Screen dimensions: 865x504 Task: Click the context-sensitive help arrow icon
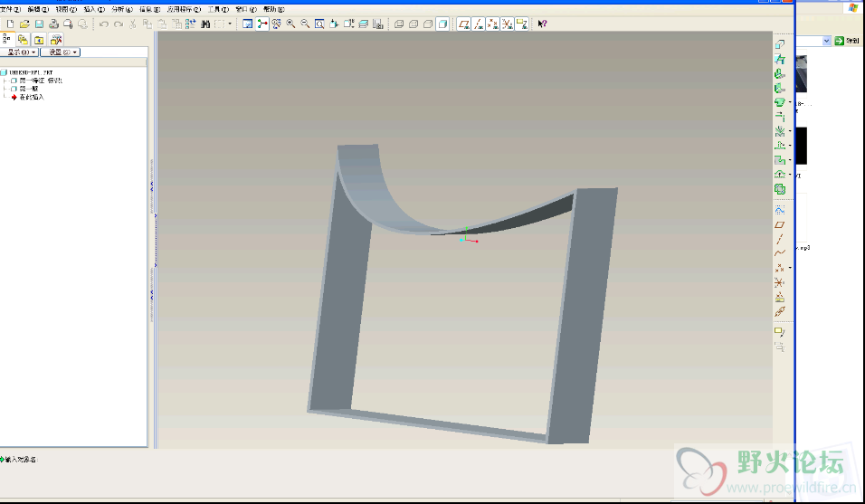pos(542,24)
